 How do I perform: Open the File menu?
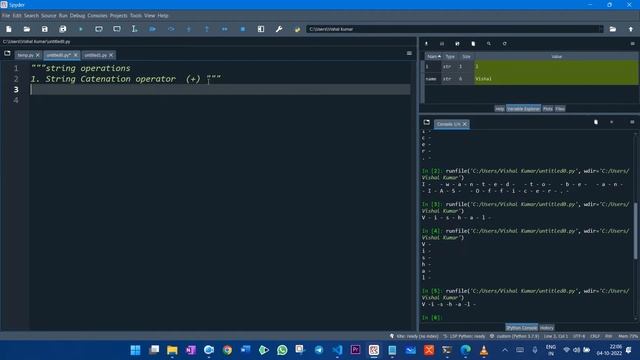[x=6, y=16]
